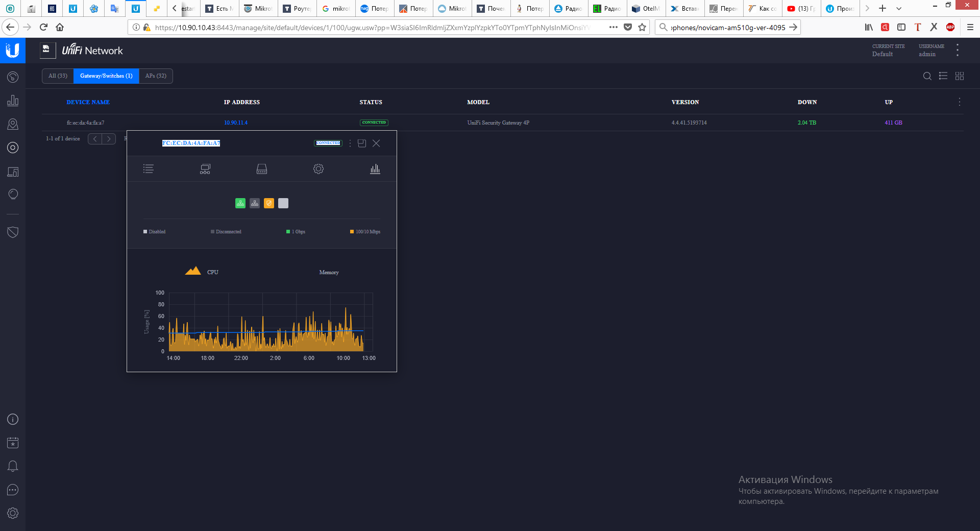Image resolution: width=980 pixels, height=531 pixels.
Task: Sort by MODEL column
Action: click(x=478, y=102)
